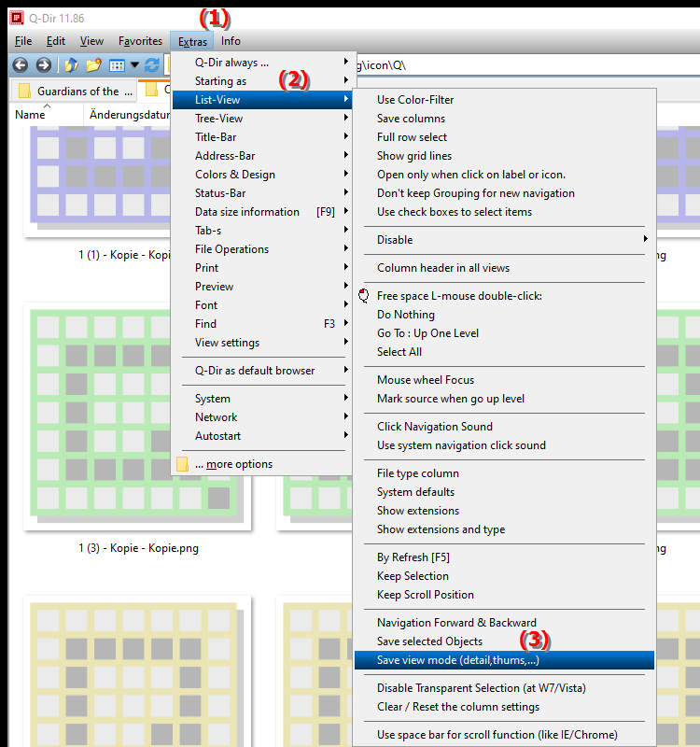Viewport: 700px width, 747px height.
Task: Toggle Click Navigation Sound
Action: pyautogui.click(x=504, y=427)
